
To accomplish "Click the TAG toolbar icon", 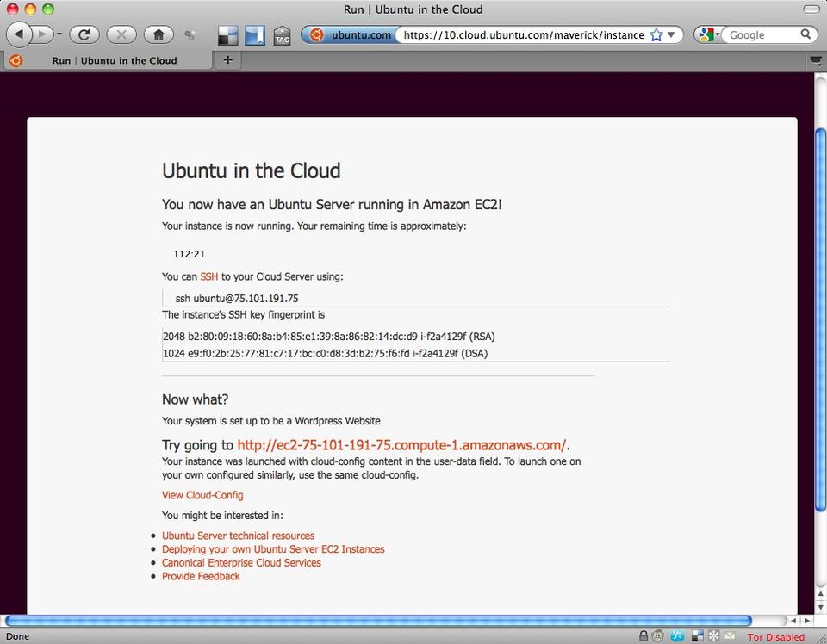I will [x=282, y=35].
